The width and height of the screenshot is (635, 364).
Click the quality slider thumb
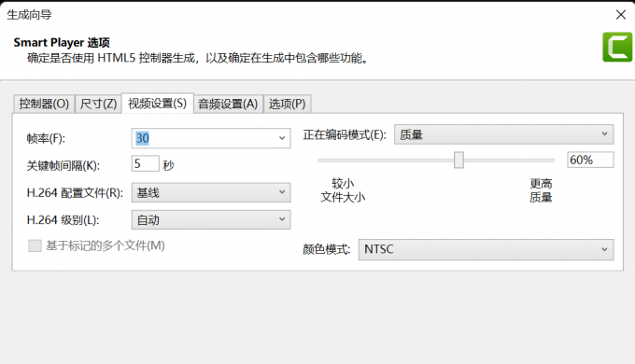click(459, 160)
